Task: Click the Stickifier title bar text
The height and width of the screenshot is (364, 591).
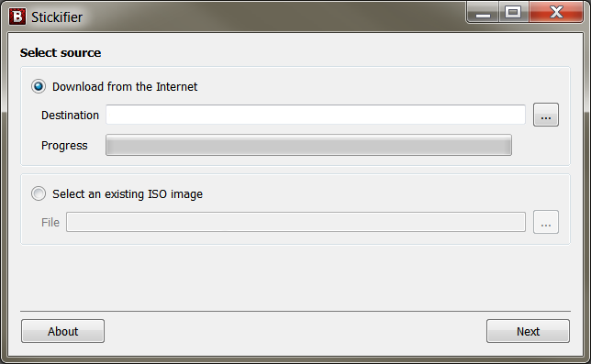Action: (57, 17)
